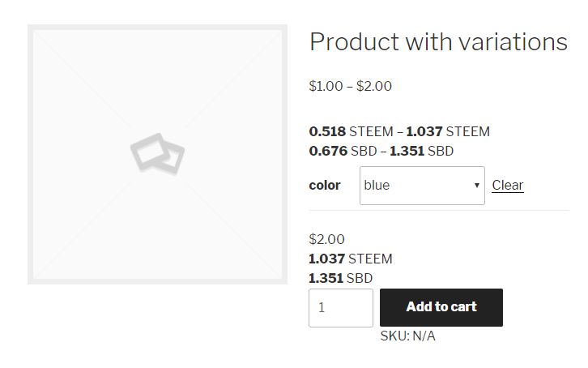Image resolution: width=588 pixels, height=368 pixels.
Task: Click the $2.00 maximum price in top range
Action: tap(374, 86)
